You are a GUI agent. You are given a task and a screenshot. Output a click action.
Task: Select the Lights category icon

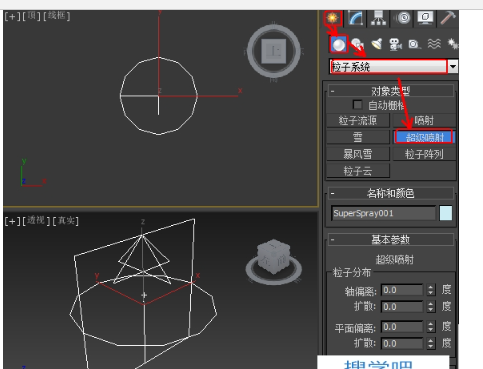tap(377, 44)
